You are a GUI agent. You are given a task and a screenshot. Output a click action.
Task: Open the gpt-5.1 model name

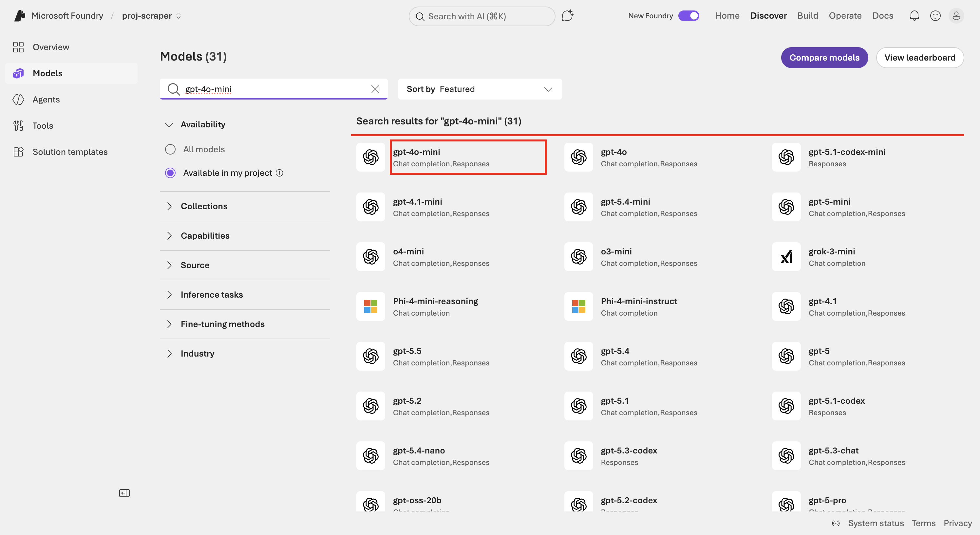point(615,401)
